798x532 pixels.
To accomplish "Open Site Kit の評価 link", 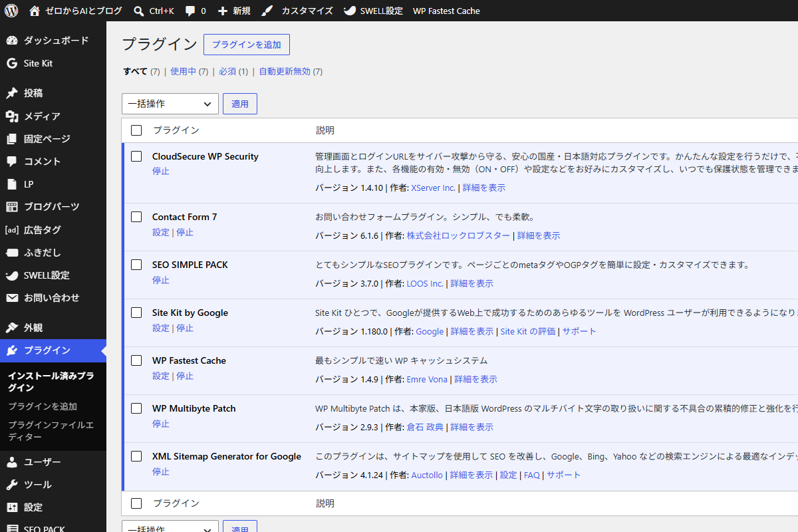I will [528, 331].
